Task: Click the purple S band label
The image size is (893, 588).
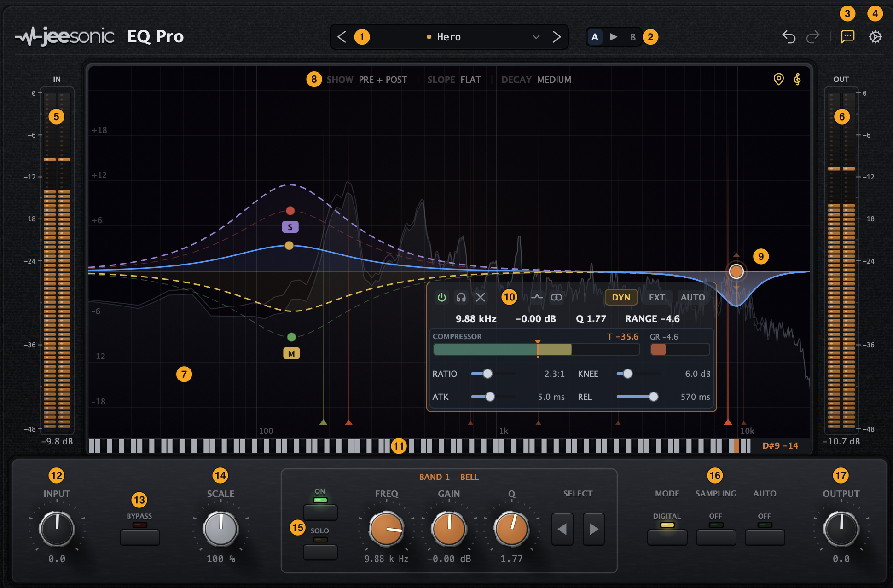Action: tap(290, 227)
